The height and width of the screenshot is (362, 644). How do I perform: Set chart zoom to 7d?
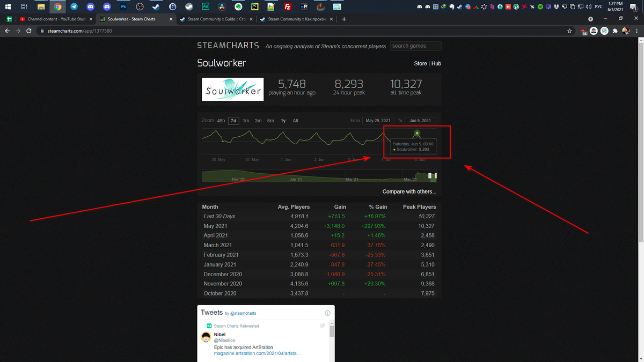point(233,121)
